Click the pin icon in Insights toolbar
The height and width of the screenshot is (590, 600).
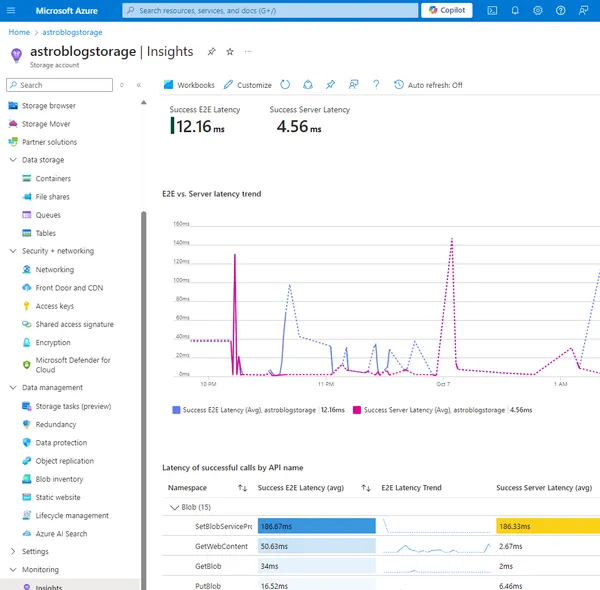[331, 85]
